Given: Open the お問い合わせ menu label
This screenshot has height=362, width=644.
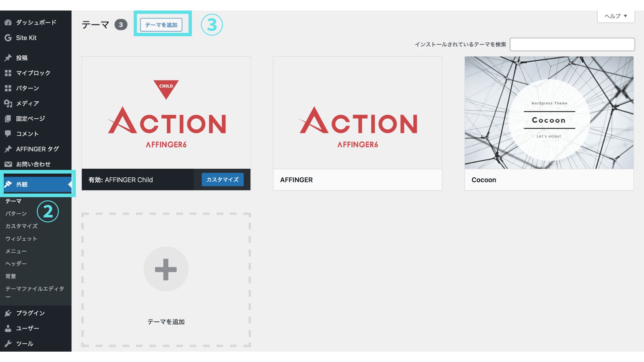Looking at the screenshot, I should pos(33,164).
